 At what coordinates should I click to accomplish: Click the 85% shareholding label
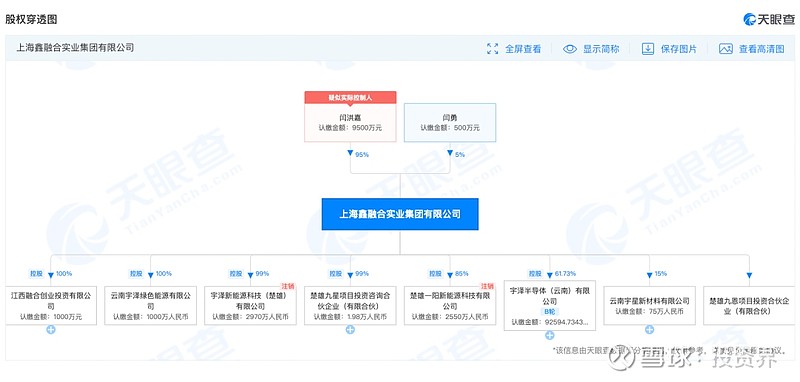point(462,274)
